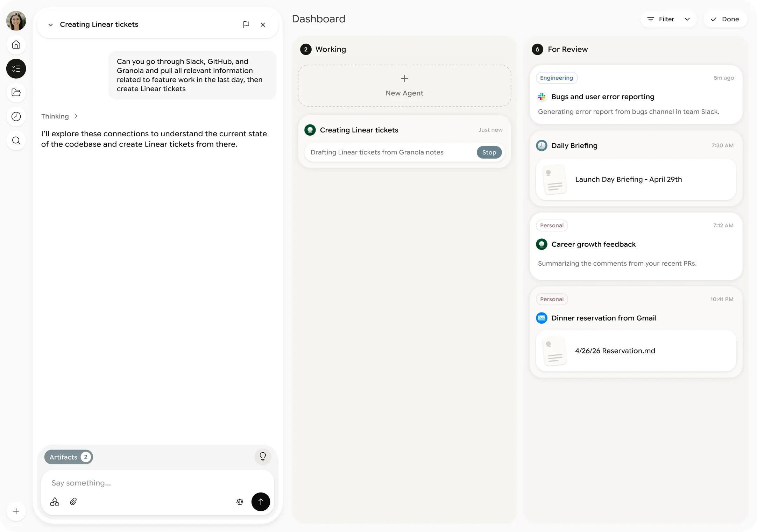Send message with the arrow button
757x532 pixels.
[261, 502]
